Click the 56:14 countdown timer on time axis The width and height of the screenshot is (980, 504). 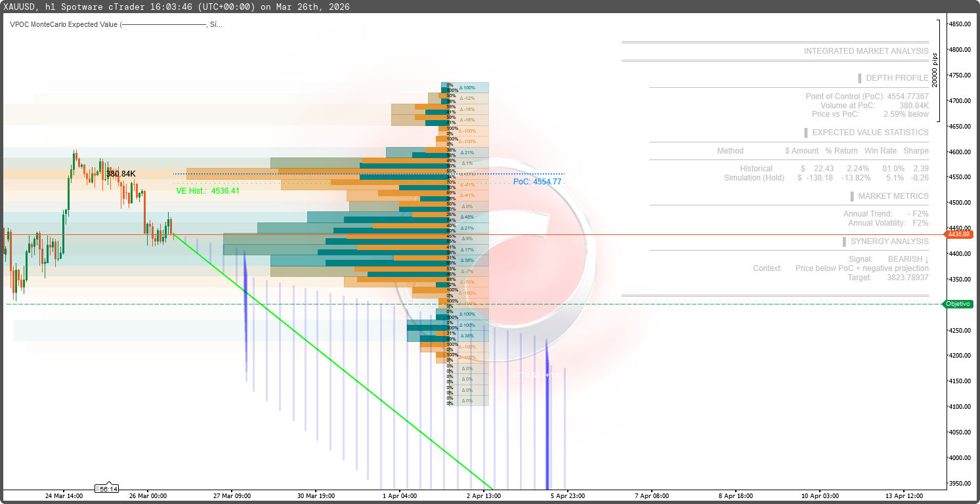[x=107, y=488]
